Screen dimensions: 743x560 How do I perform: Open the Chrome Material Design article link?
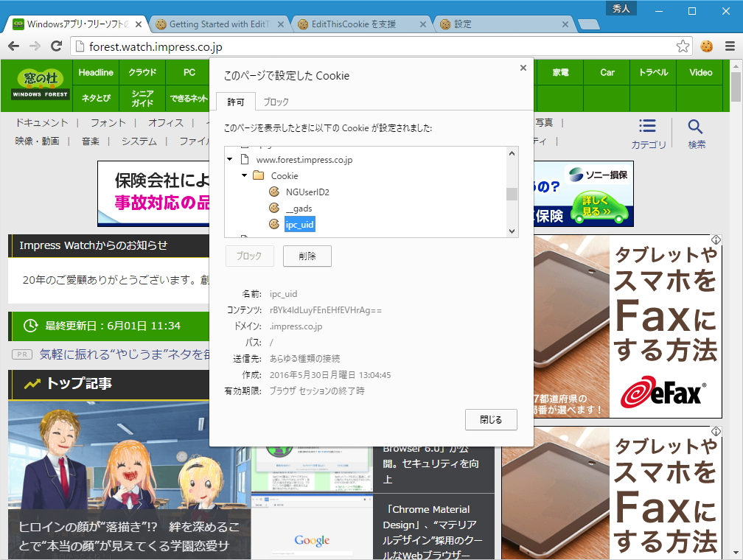432,531
